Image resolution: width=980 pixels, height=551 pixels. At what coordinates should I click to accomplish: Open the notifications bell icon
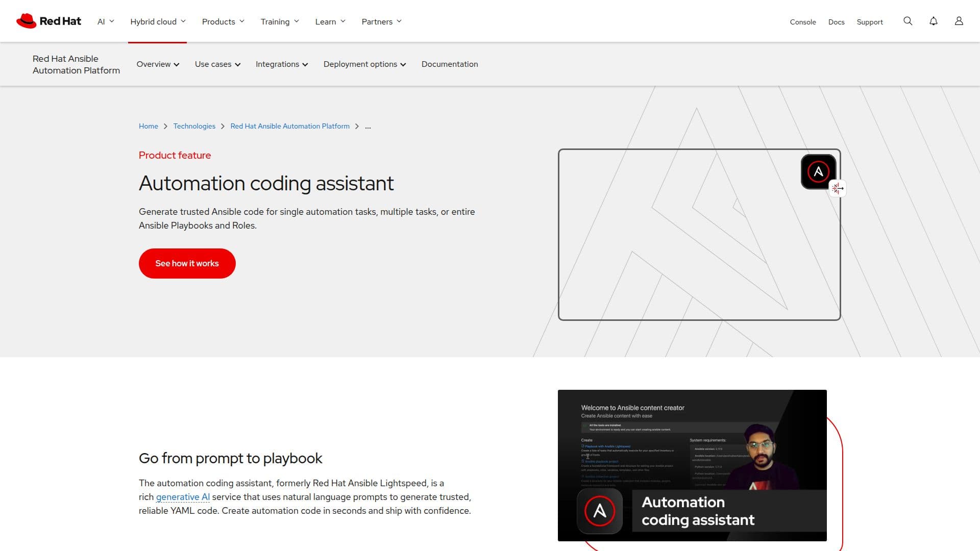click(x=933, y=21)
